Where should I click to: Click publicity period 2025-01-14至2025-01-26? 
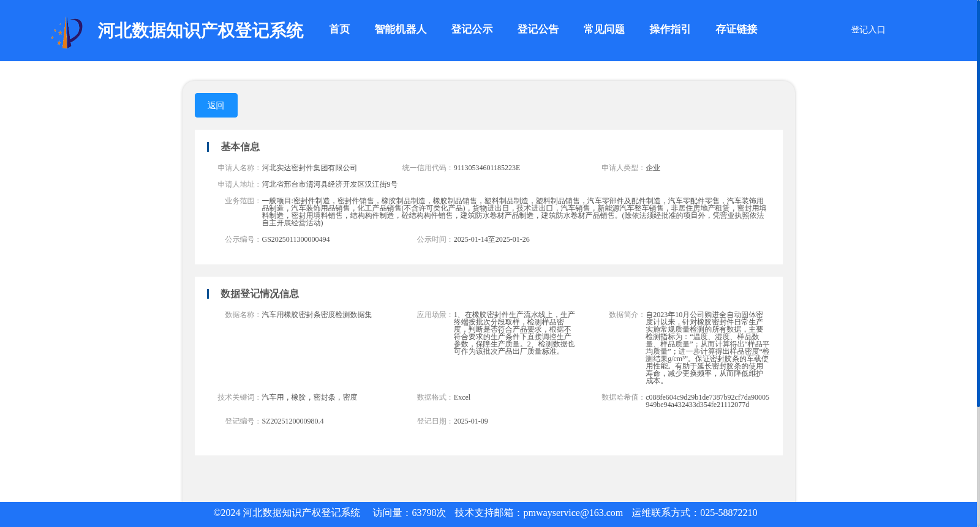492,239
